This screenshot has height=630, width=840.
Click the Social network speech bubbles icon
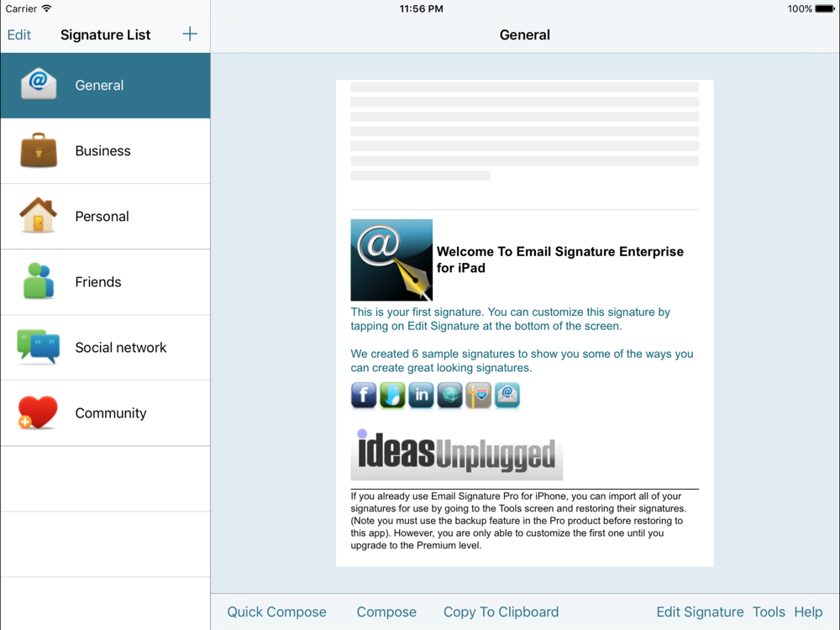tap(38, 347)
